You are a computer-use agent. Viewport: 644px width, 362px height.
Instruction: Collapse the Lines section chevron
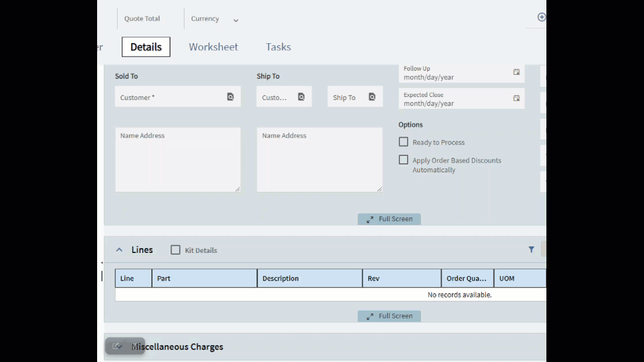[x=119, y=249]
